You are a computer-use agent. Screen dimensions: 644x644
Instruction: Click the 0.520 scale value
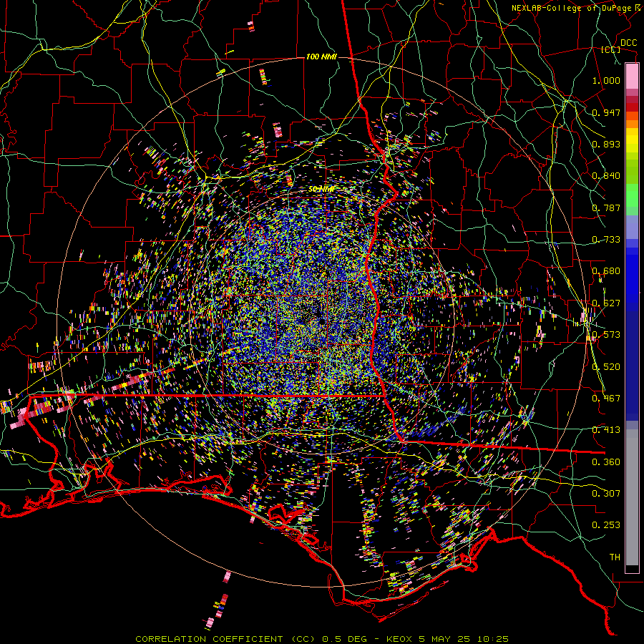point(606,367)
